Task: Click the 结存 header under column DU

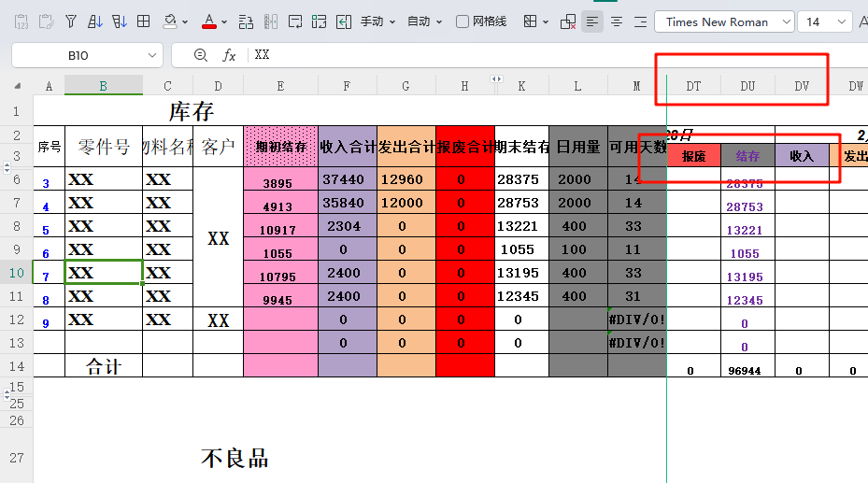Action: [x=747, y=156]
